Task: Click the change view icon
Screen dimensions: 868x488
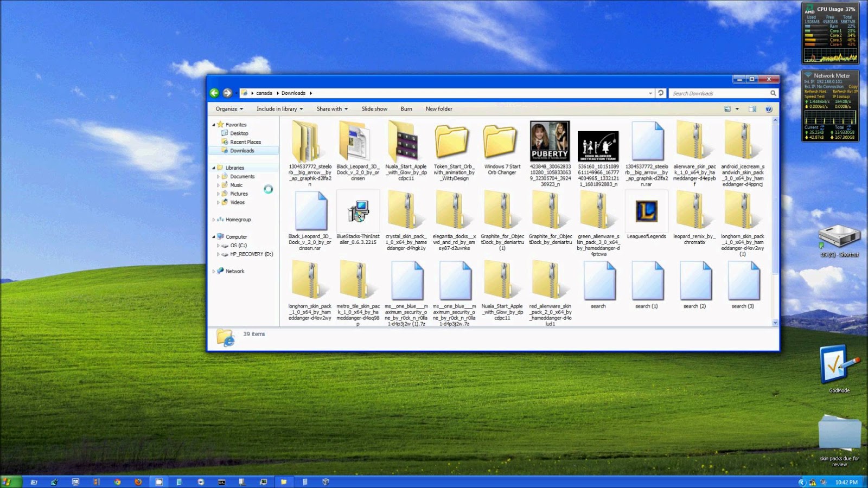Action: pyautogui.click(x=727, y=109)
